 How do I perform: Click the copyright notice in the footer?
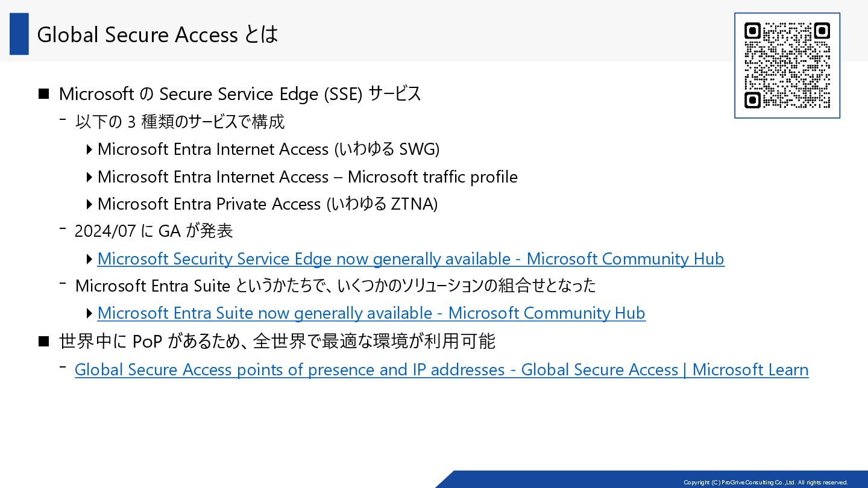tap(766, 482)
